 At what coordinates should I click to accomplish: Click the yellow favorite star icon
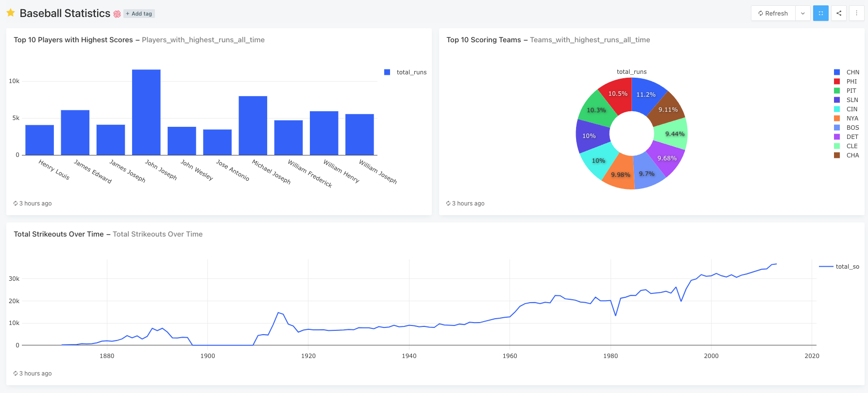pos(10,13)
